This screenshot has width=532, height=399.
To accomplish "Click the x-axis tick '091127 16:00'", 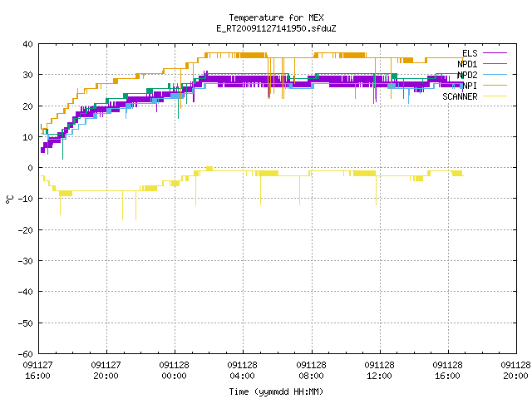I will click(37, 371).
